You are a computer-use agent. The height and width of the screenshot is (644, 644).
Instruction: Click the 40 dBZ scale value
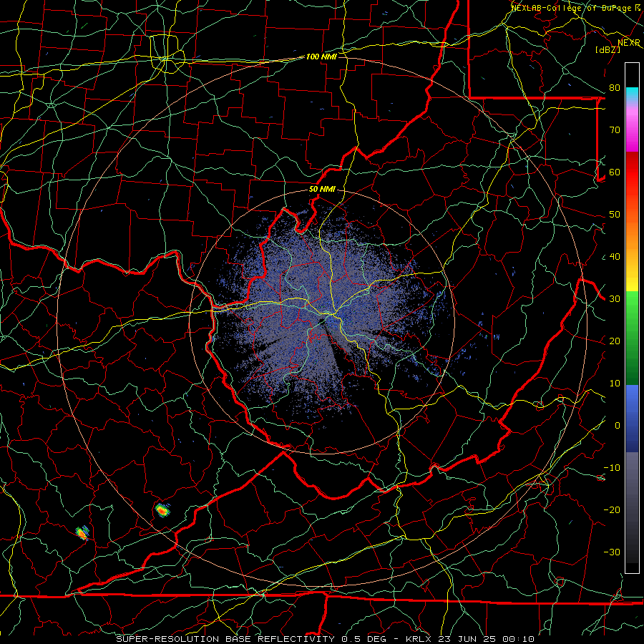click(x=615, y=257)
